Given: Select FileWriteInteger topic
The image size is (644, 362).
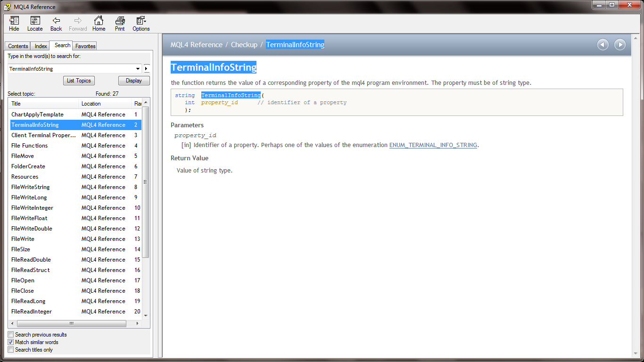Looking at the screenshot, I should click(75, 208).
